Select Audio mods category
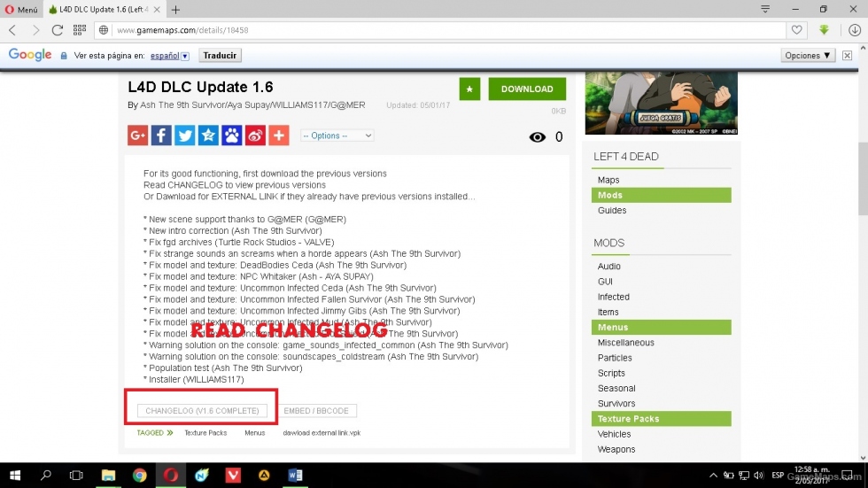The width and height of the screenshot is (868, 488). pos(609,266)
